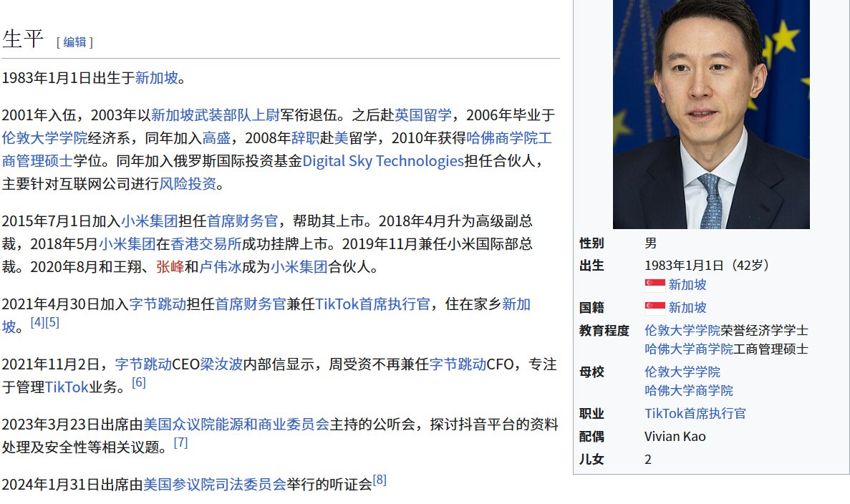Open TikTok首席执行官 link in the 2021年4月 paragraph
Image resolution: width=850 pixels, height=504 pixels.
coord(372,304)
